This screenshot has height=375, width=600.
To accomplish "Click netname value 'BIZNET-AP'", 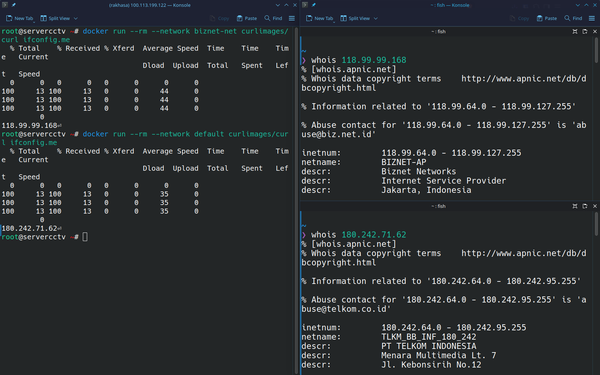I will [x=404, y=162].
